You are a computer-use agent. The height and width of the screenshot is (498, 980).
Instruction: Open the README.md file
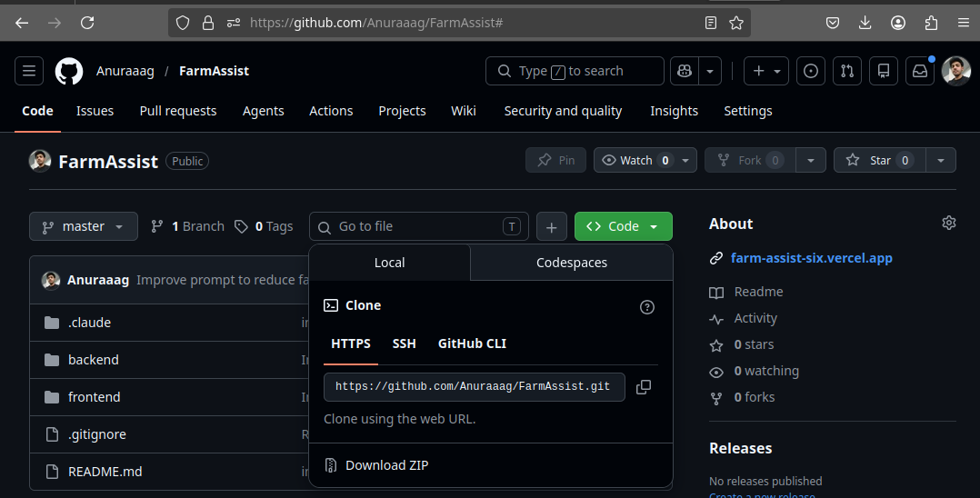[105, 472]
